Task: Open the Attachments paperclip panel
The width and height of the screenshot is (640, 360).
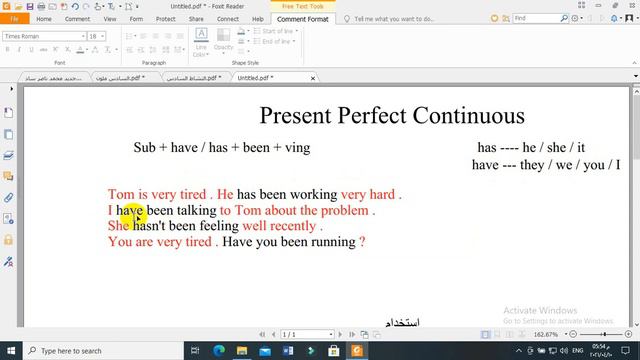Action: pyautogui.click(x=8, y=198)
